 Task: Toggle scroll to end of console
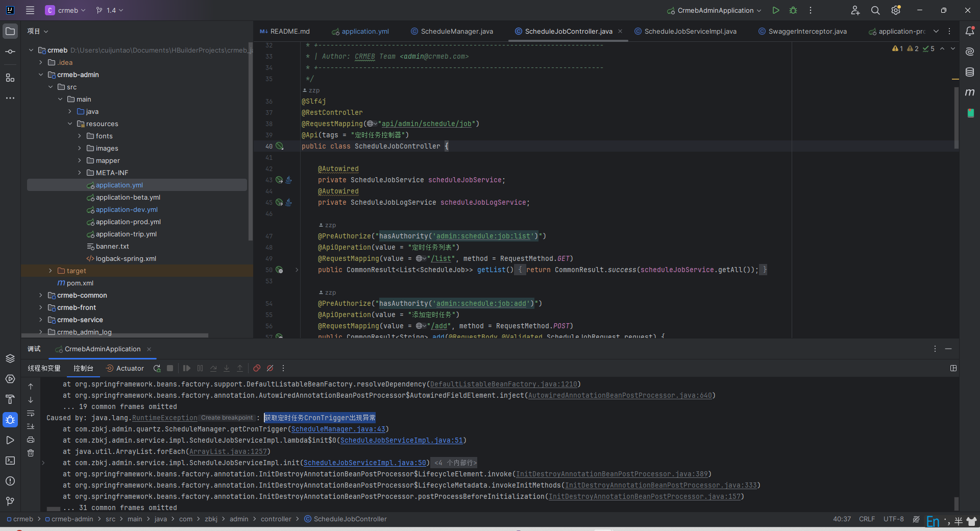pos(31,426)
